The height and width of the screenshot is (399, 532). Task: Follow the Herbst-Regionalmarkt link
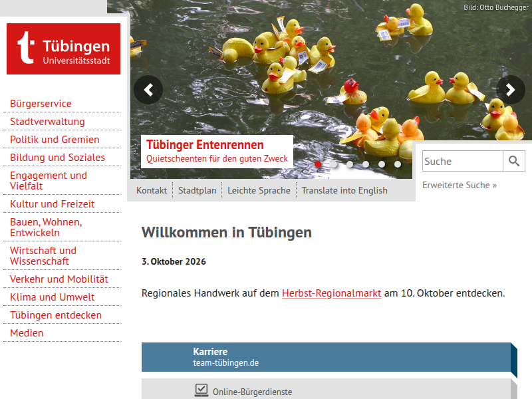[x=331, y=293]
